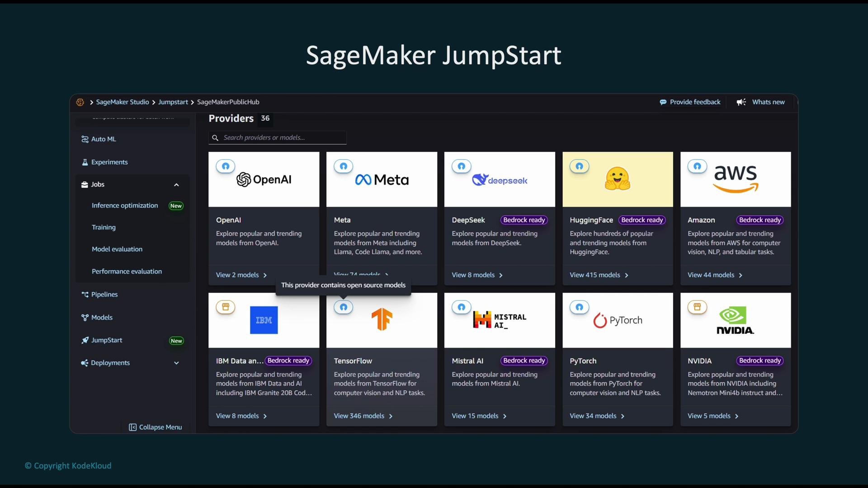Open View 8 models on DeepSeek card

pos(477,275)
